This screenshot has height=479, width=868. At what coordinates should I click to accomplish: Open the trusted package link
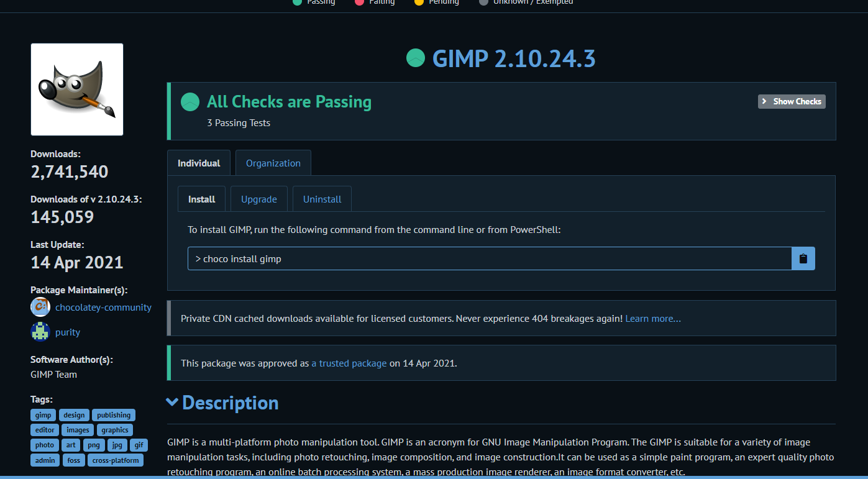tap(349, 363)
